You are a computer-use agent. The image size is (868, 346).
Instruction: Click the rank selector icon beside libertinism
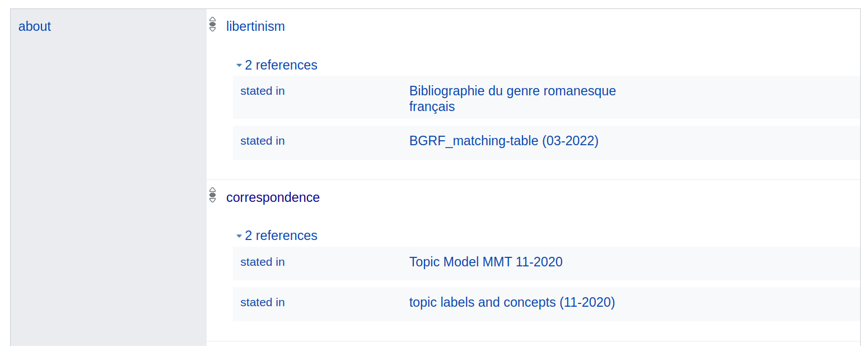pos(212,24)
